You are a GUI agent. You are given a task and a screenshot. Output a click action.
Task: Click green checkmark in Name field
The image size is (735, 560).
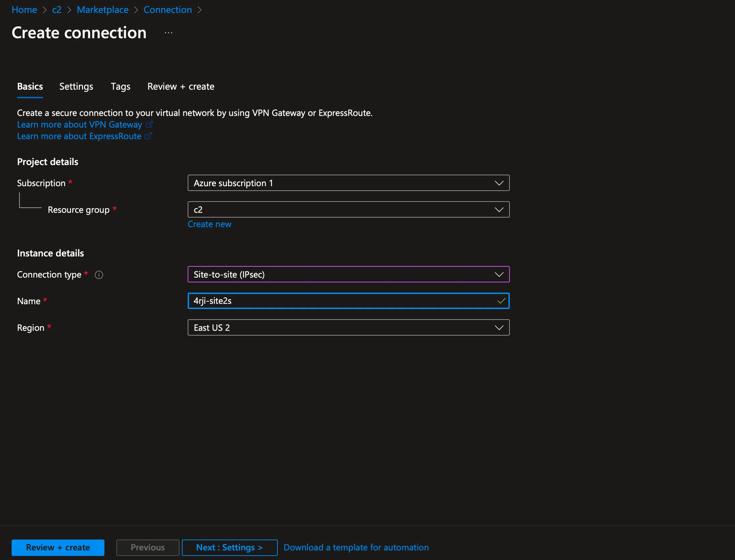pyautogui.click(x=501, y=301)
